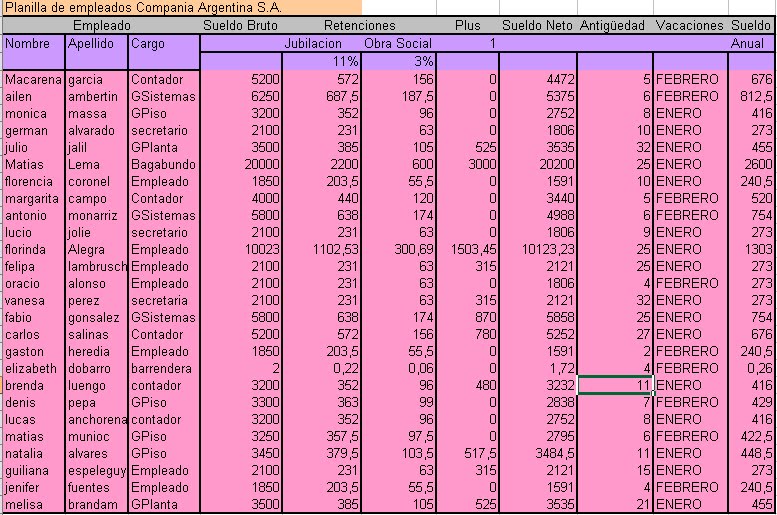Select the name cell 'jenifer'

(x=33, y=487)
